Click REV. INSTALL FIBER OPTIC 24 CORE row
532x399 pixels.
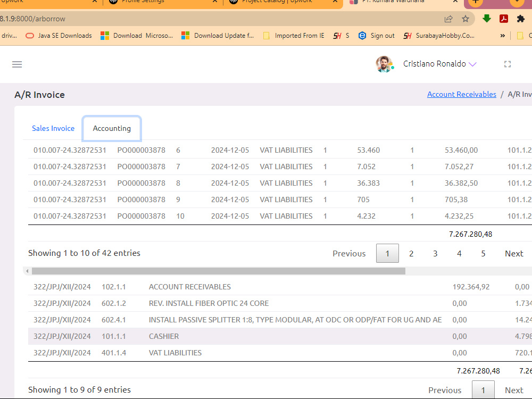click(x=280, y=303)
